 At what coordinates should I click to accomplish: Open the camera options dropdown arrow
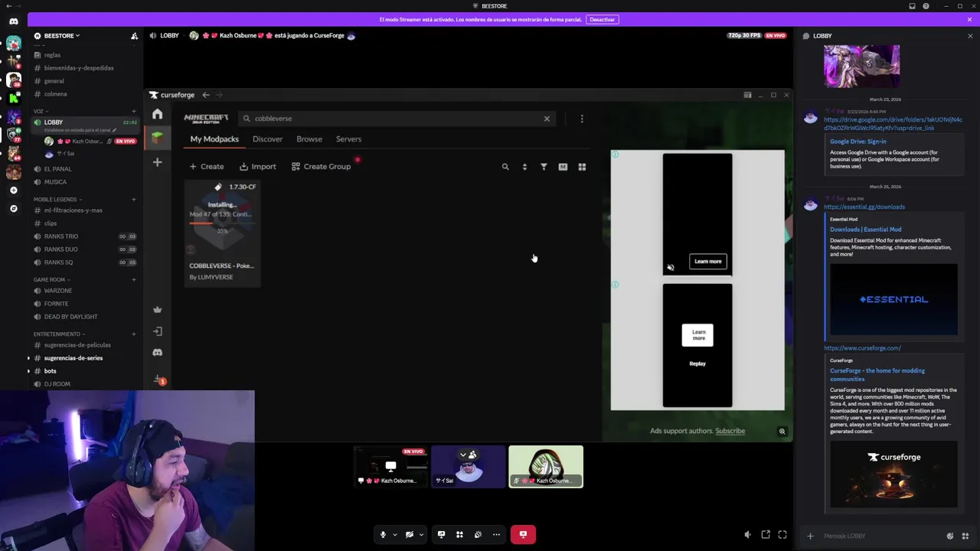(421, 534)
